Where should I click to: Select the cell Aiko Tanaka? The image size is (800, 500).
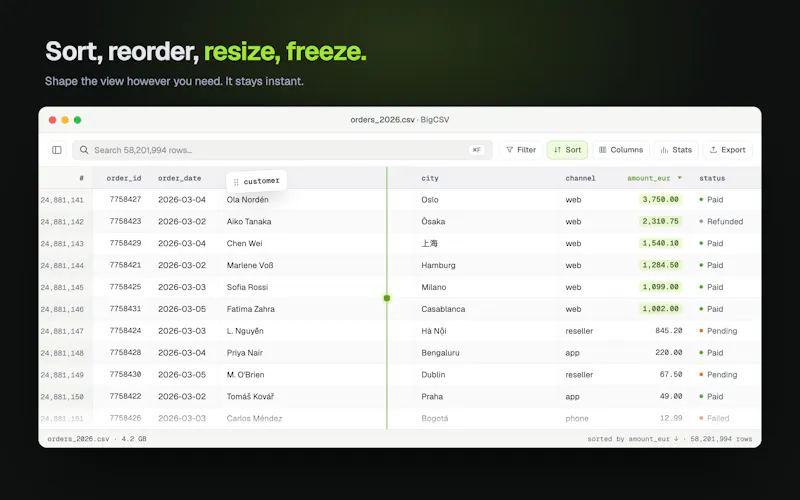[x=249, y=221]
